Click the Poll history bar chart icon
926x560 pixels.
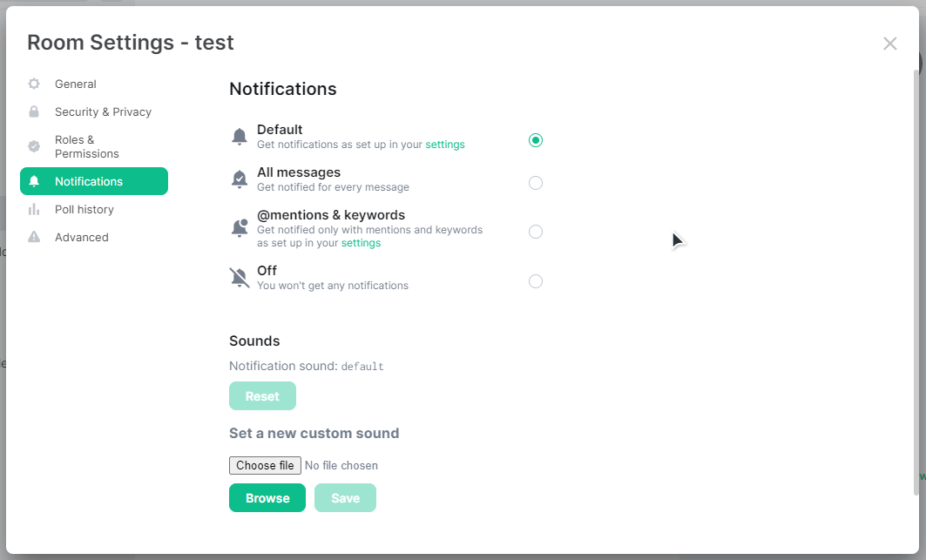[x=34, y=209]
